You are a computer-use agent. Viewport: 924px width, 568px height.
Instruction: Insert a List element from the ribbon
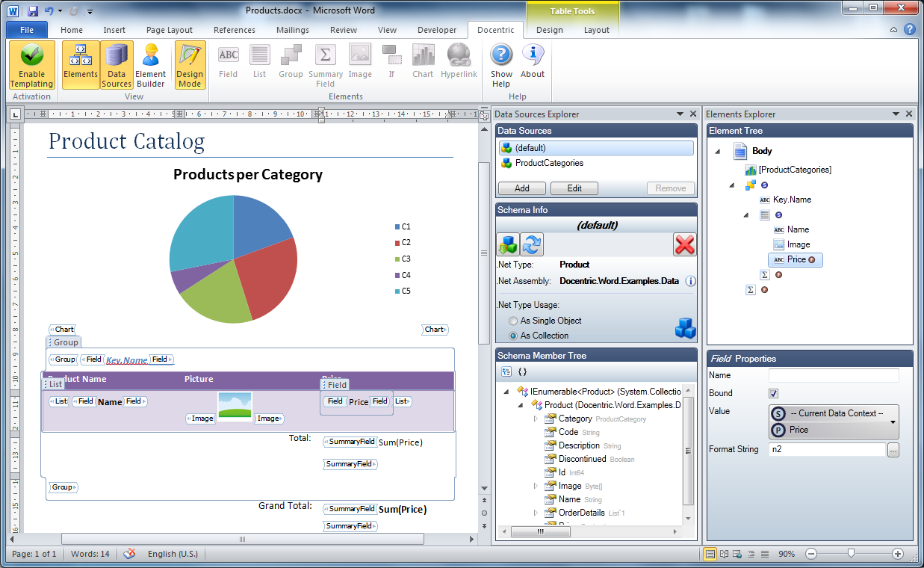tap(259, 61)
